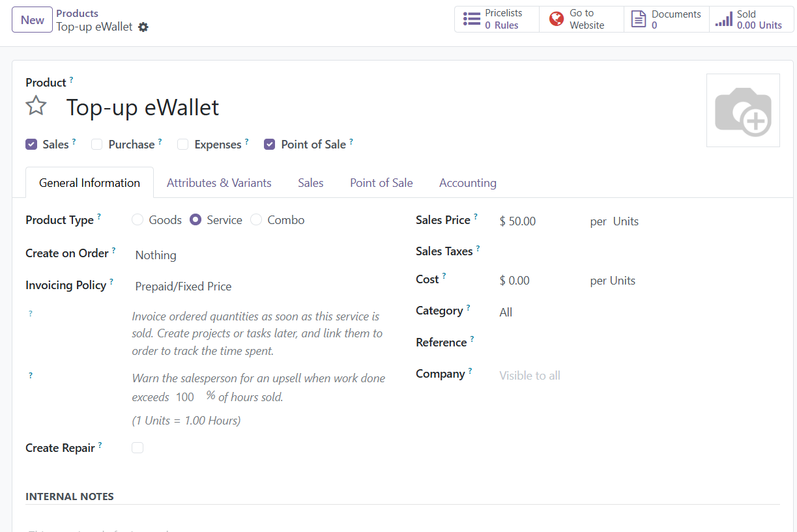Enable the Purchase checkbox
Viewport: 797px width, 532px height.
(97, 145)
